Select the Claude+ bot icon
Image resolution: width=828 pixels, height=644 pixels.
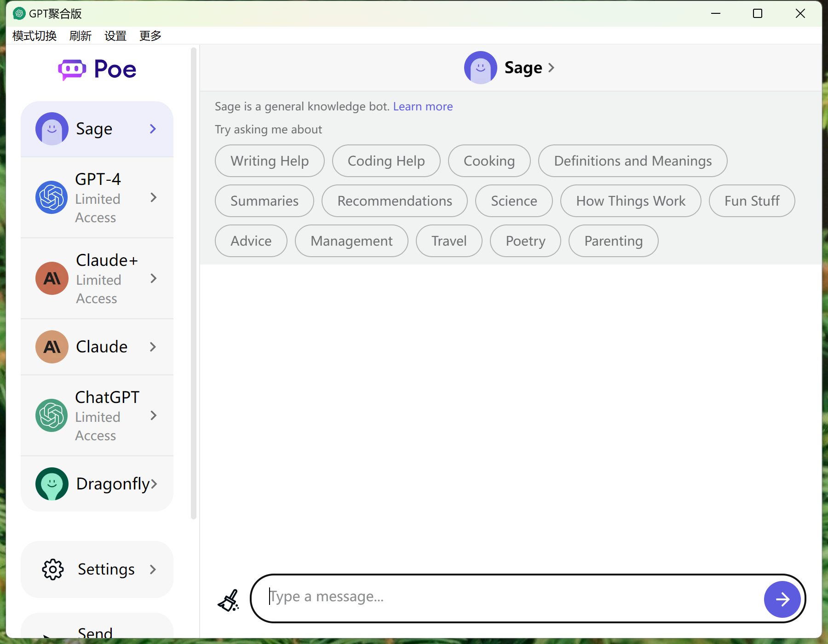coord(52,278)
